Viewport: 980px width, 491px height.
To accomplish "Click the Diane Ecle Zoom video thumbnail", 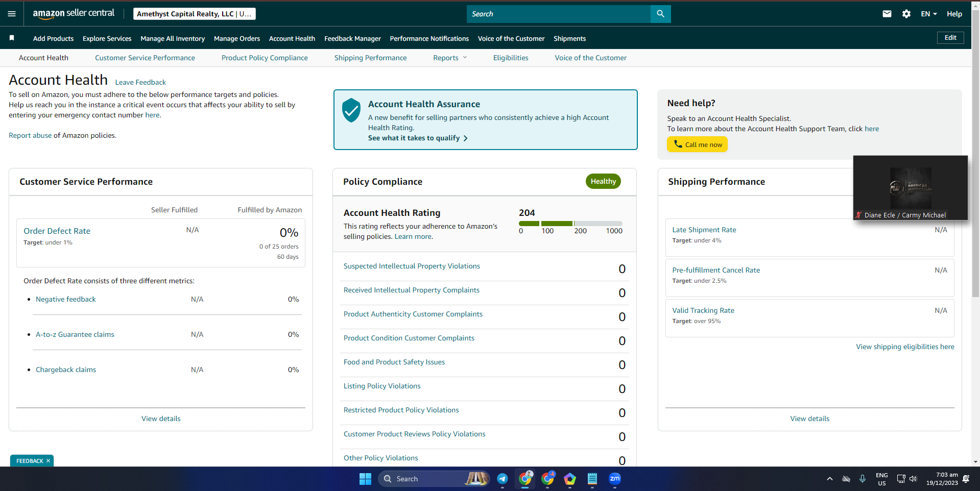I will [911, 188].
